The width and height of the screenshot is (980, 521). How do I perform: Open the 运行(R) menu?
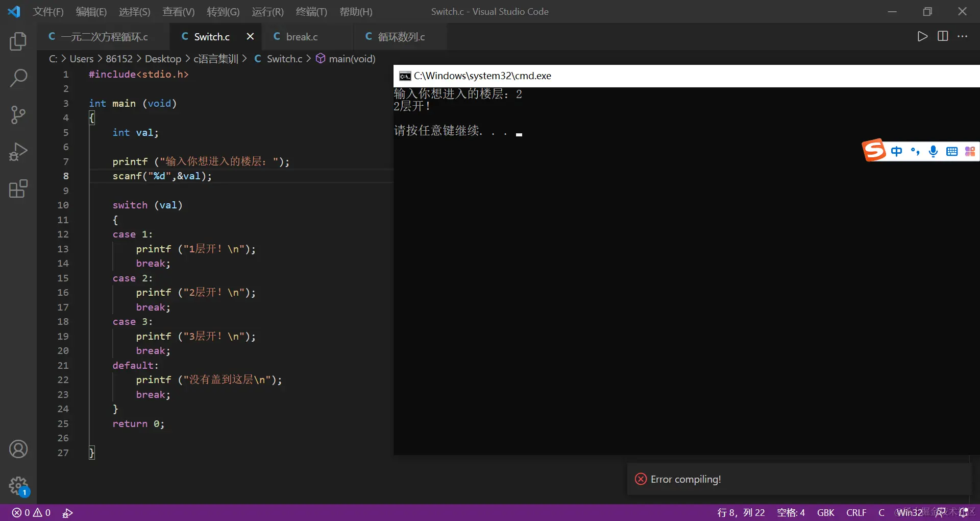click(267, 12)
